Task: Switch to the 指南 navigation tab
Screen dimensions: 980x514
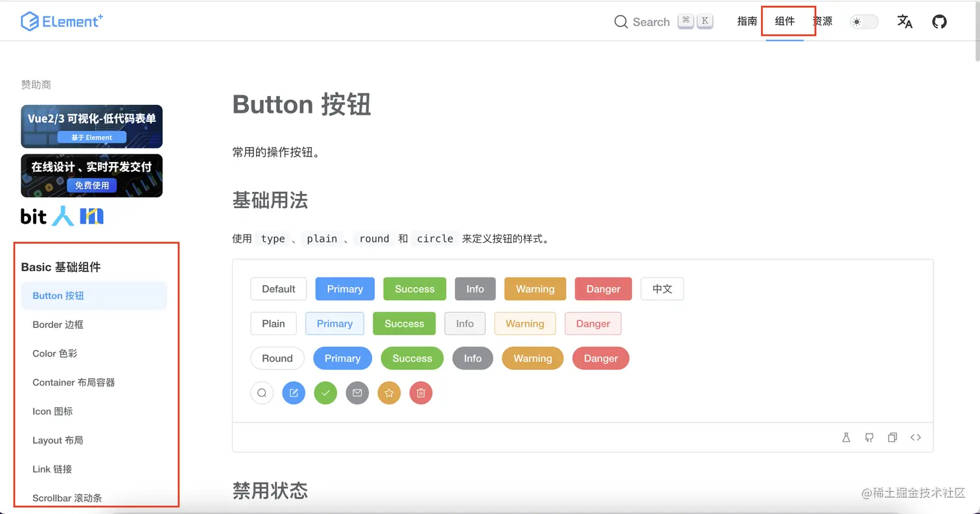Action: point(747,21)
